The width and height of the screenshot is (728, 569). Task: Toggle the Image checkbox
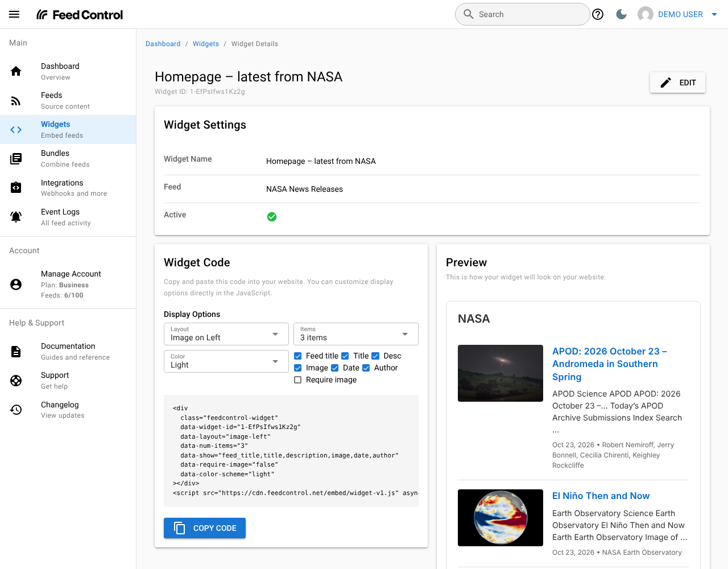coord(297,368)
